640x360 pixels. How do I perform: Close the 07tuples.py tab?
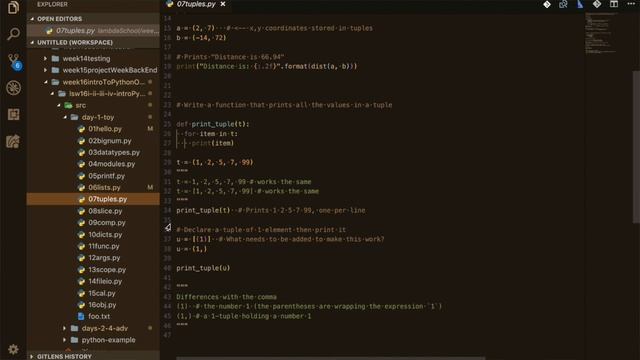[223, 4]
